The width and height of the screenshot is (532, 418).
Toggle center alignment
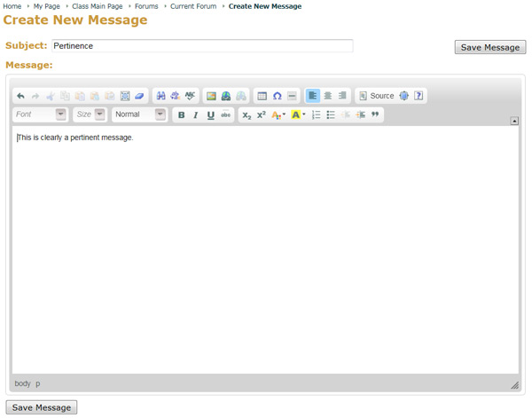[x=328, y=96]
